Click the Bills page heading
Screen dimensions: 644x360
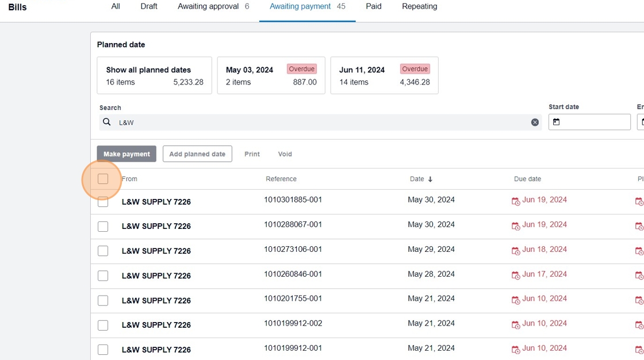17,7
